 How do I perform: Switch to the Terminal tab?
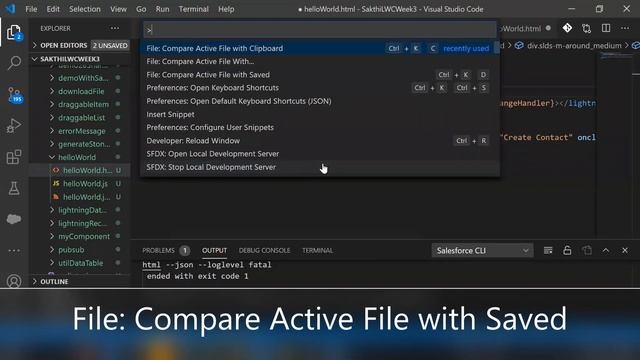317,250
